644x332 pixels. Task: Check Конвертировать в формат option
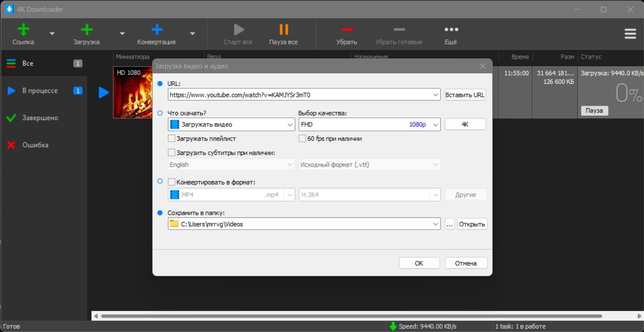172,182
